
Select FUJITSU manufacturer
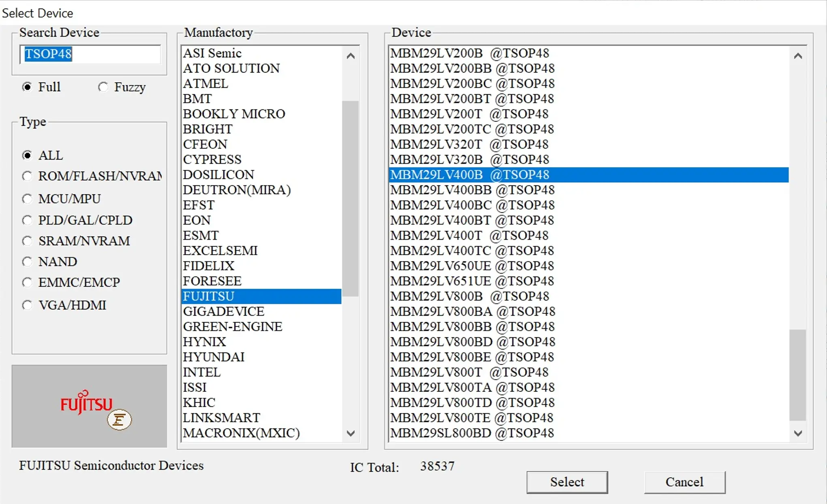261,296
